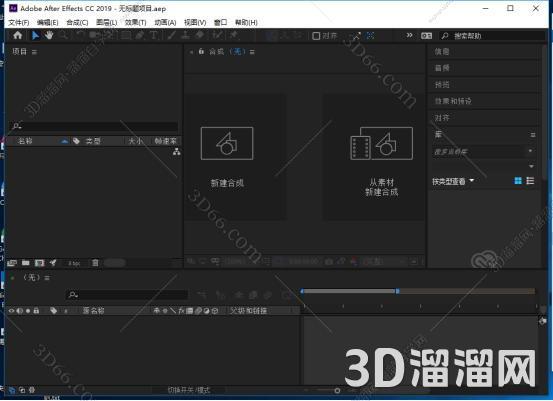The height and width of the screenshot is (401, 553).
Task: Open the 合成 (无) panel menu
Action: click(x=252, y=52)
